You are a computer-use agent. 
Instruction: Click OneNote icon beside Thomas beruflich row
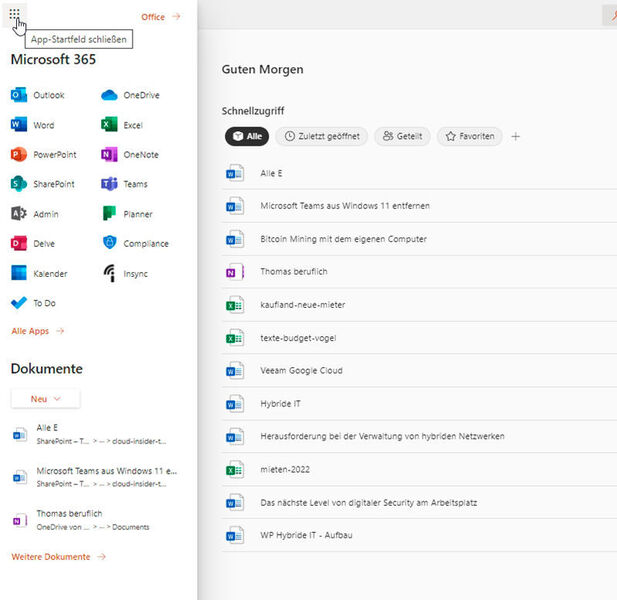(x=235, y=272)
